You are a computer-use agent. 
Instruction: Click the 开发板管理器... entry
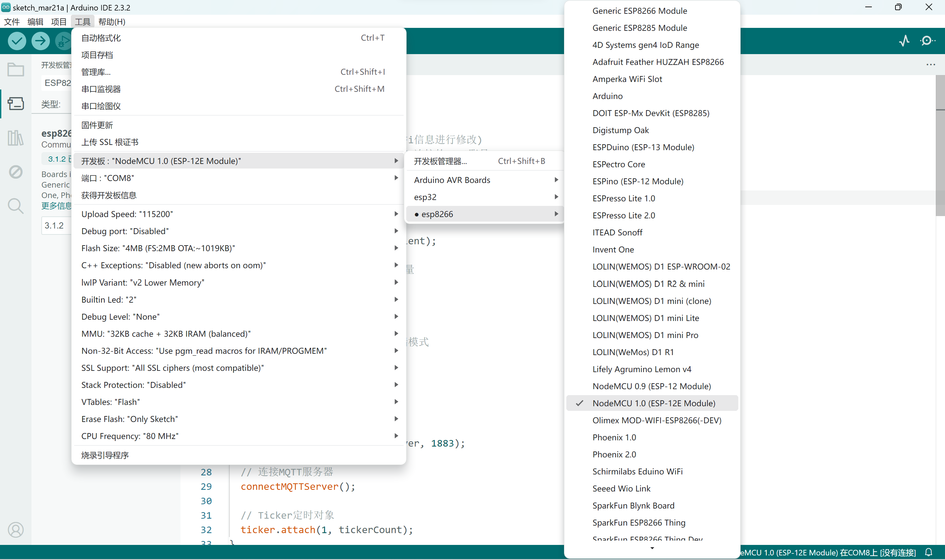pyautogui.click(x=440, y=161)
